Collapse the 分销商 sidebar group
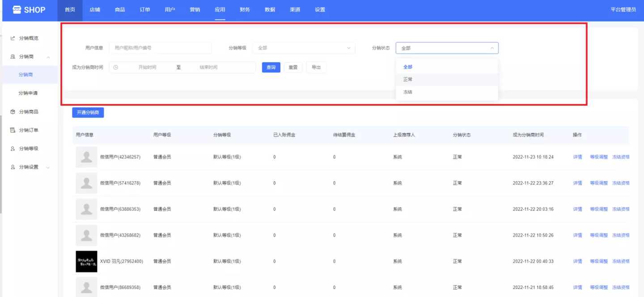Viewport: 644px width, 297px height. point(48,57)
